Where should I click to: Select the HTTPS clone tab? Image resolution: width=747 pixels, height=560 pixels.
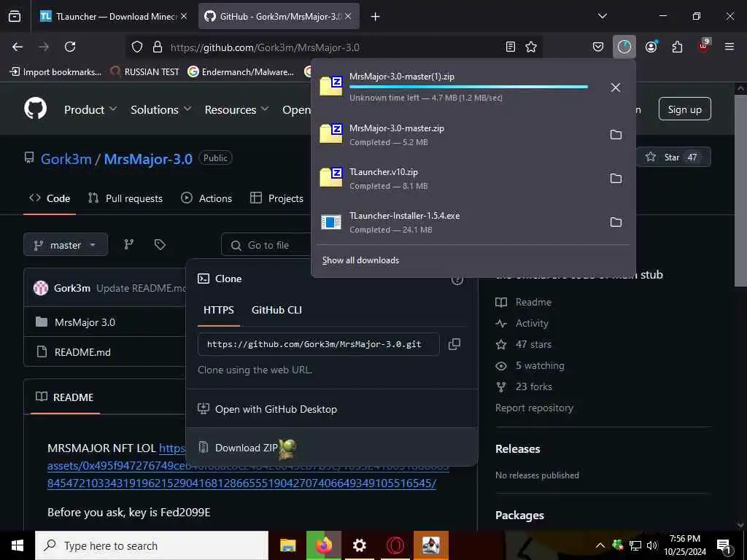click(x=219, y=310)
